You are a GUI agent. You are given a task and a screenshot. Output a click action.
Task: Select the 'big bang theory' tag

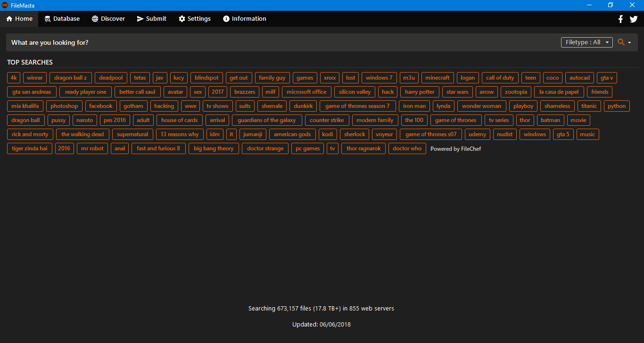(x=214, y=148)
